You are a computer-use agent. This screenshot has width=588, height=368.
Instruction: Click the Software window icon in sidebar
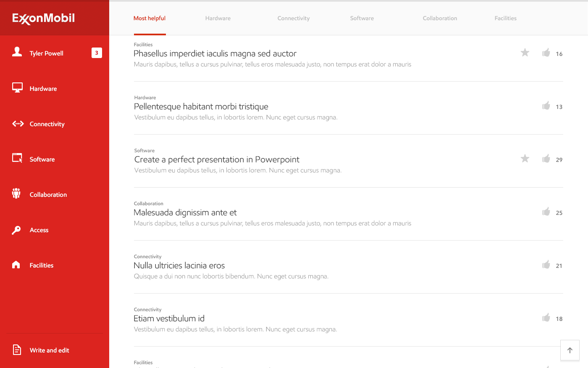coord(17,158)
